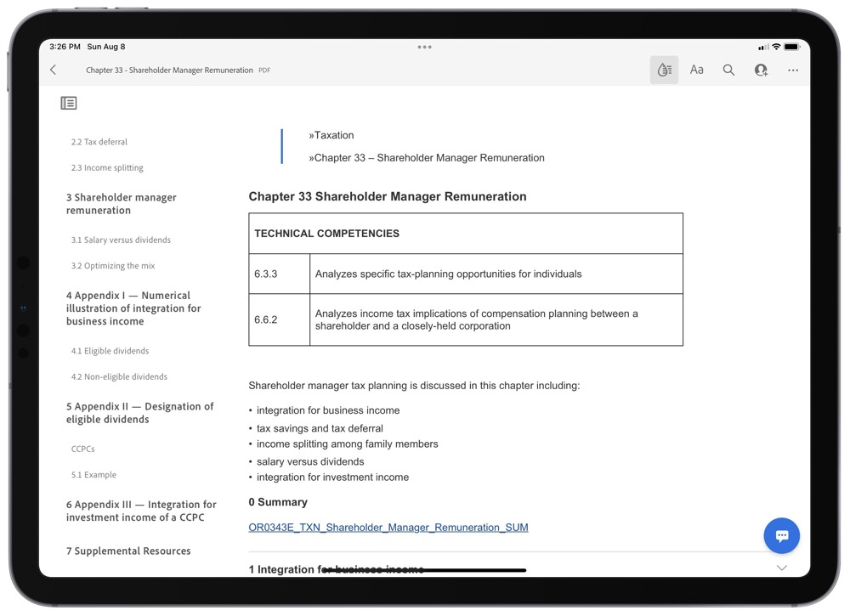Click the »Chapter 33 – Shareholder Manager Remuneration breadcrumb
850x616 pixels.
(x=427, y=158)
